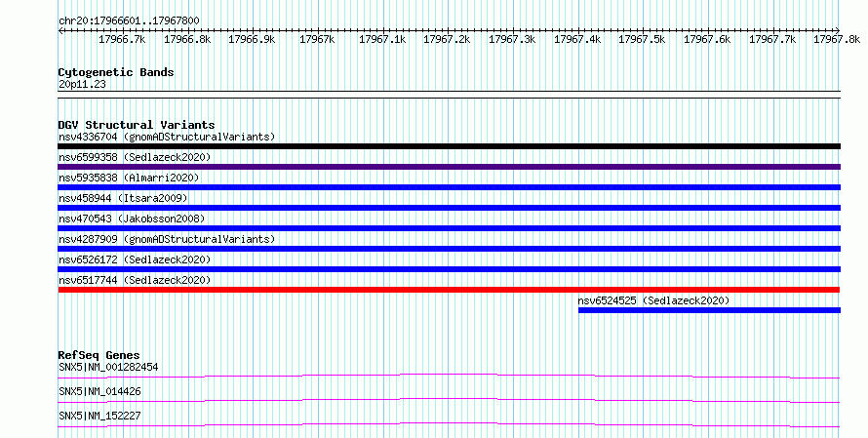Open variant label nsv4336704 (gnomADStructuralVariants)
This screenshot has width=868, height=438.
[167, 137]
